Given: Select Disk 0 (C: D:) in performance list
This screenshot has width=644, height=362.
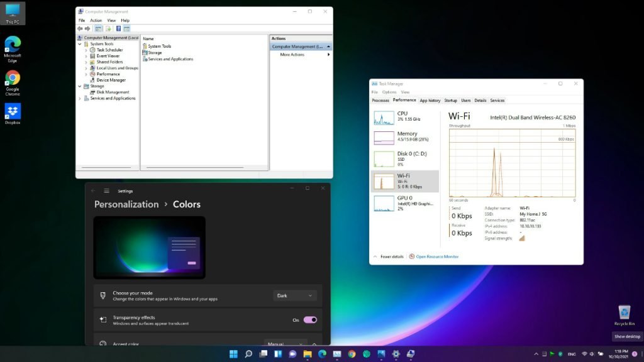Looking at the screenshot, I should (405, 159).
